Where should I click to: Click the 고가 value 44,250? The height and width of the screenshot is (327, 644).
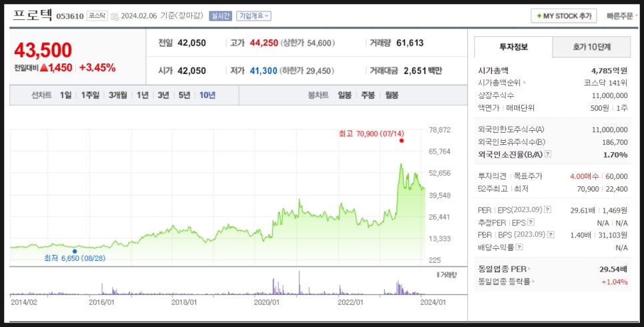pyautogui.click(x=264, y=43)
